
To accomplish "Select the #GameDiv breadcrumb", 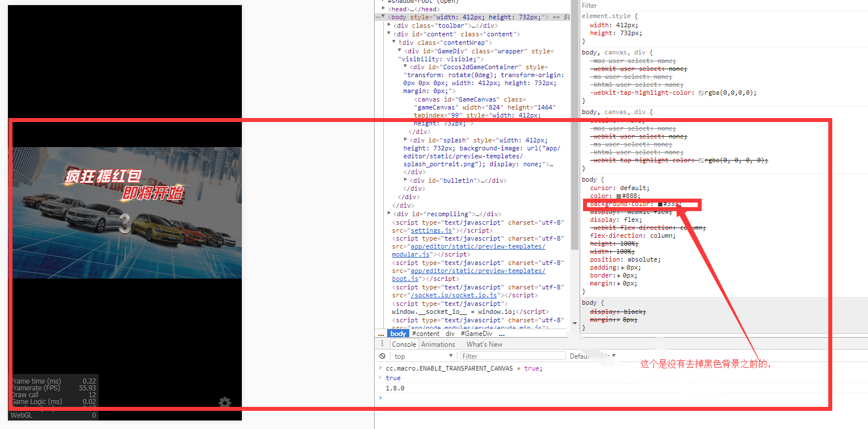I will [x=476, y=334].
